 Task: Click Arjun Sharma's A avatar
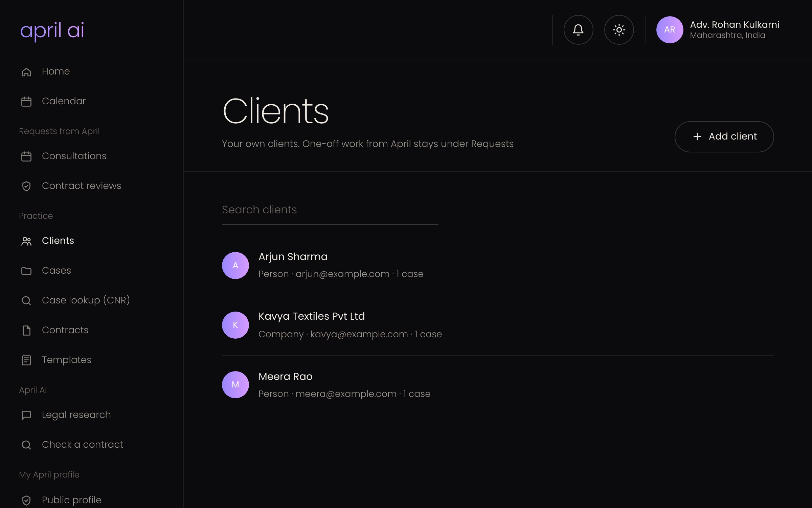click(x=235, y=266)
